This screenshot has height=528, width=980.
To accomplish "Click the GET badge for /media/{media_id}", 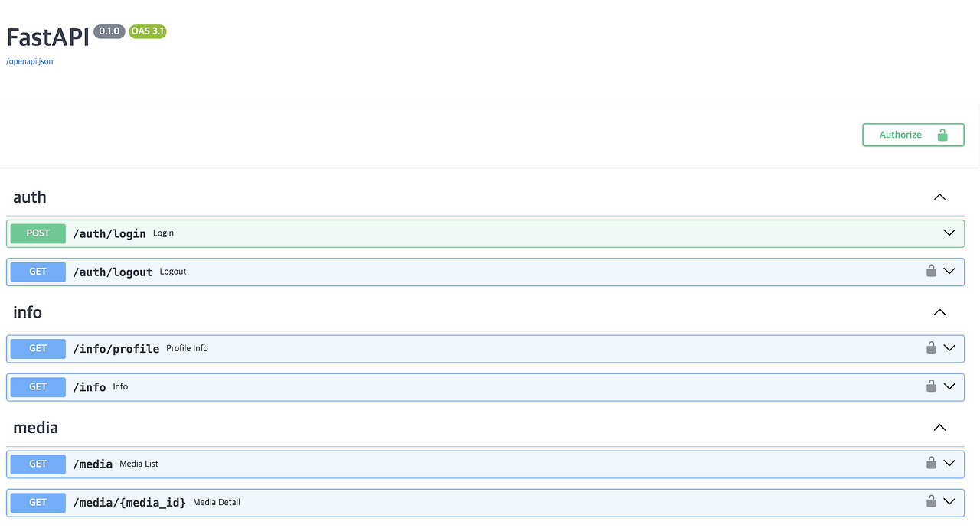I will [x=38, y=502].
